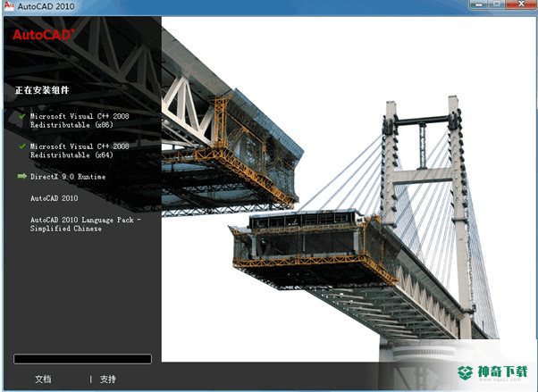The image size is (538, 392).
Task: Close the AutoCAD 2010 installer window
Action: pos(521,4)
